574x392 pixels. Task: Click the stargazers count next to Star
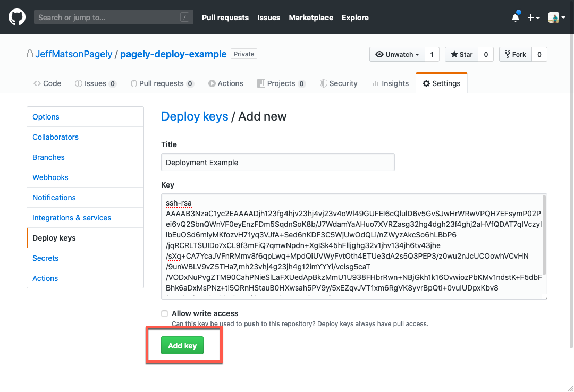pos(486,55)
